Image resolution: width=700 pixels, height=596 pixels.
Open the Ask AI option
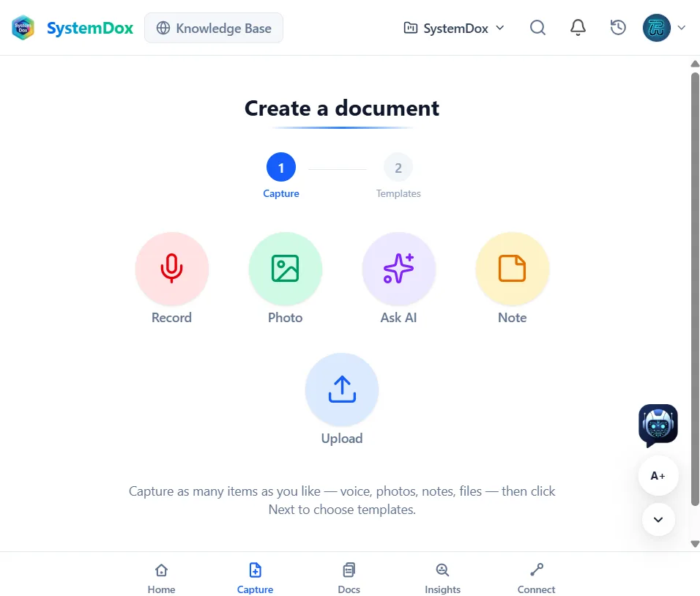click(x=398, y=269)
